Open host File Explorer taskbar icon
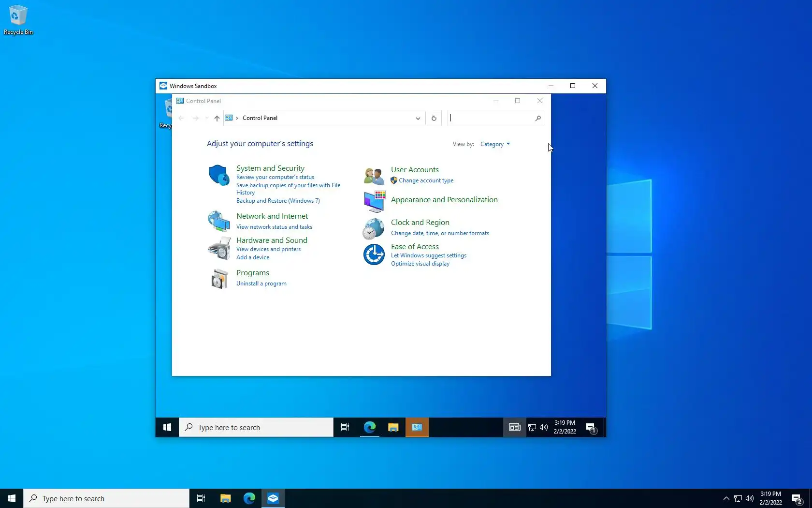The height and width of the screenshot is (508, 812). [x=226, y=498]
